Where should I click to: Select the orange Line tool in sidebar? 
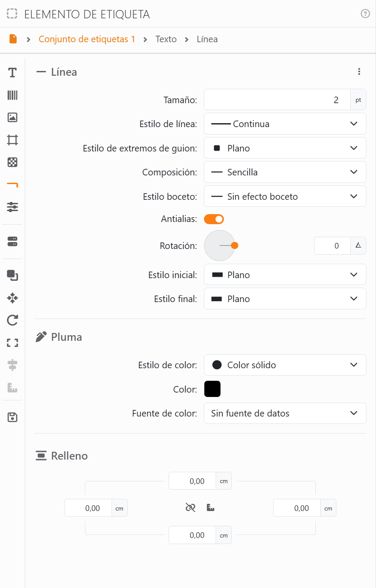click(12, 185)
